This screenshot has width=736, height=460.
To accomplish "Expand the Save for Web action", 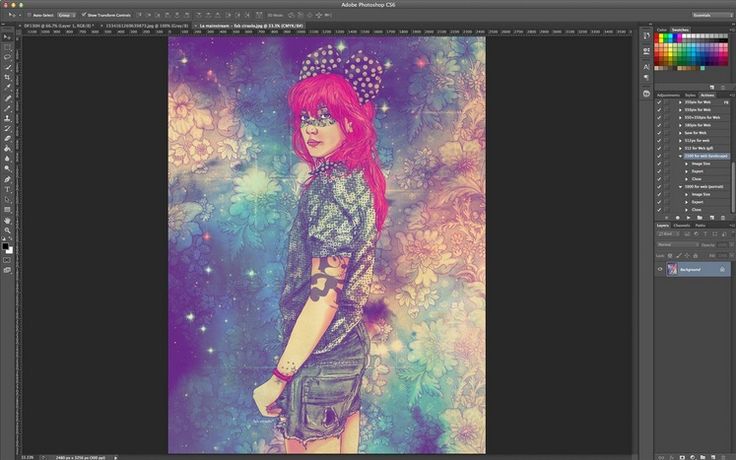I will tap(680, 133).
